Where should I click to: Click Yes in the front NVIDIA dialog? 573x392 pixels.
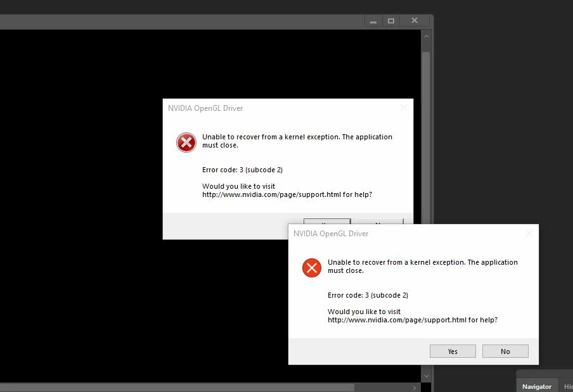(453, 351)
